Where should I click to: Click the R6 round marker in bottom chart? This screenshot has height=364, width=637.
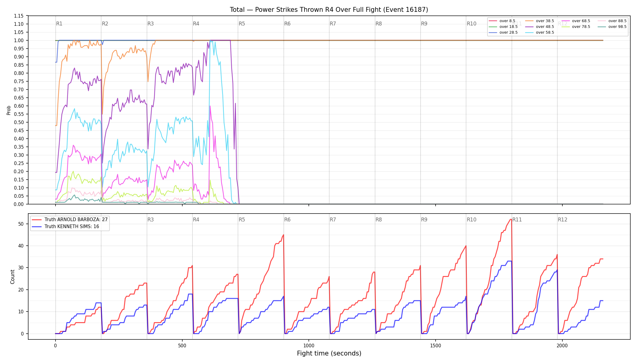point(287,220)
